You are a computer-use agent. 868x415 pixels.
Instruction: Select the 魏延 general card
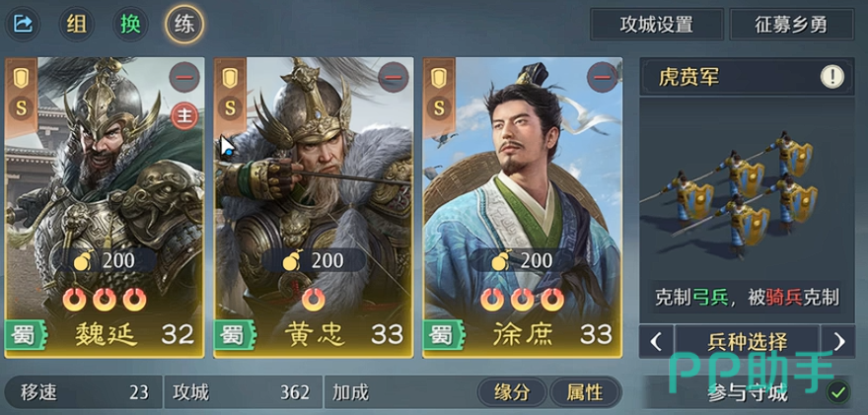click(105, 207)
